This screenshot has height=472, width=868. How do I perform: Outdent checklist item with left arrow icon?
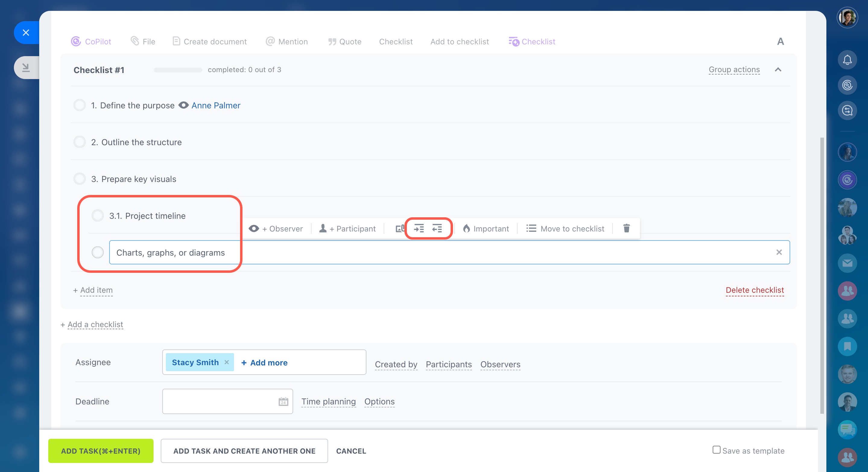pyautogui.click(x=437, y=228)
